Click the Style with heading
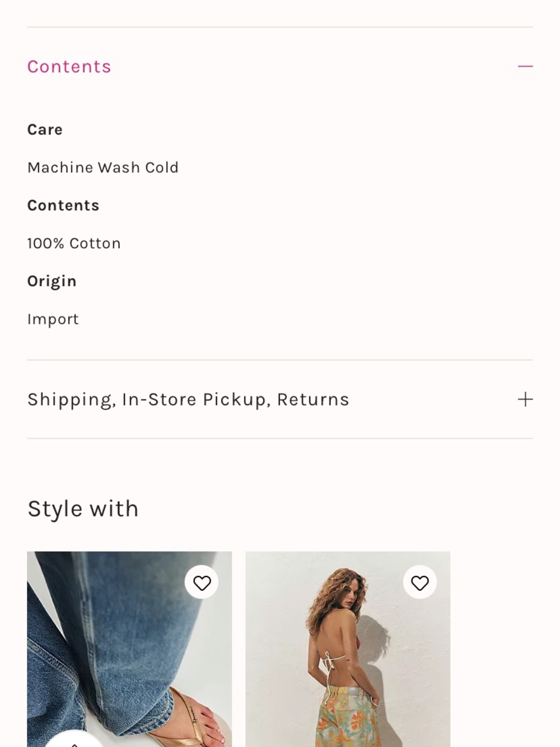The image size is (560, 747). [x=83, y=509]
